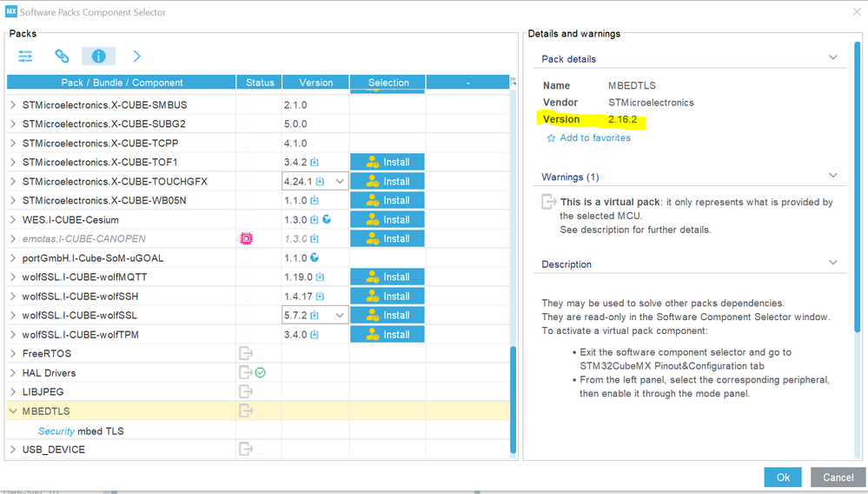This screenshot has height=494, width=868.
Task: Click version 2.16.2 value in Pack details
Action: pyautogui.click(x=622, y=119)
